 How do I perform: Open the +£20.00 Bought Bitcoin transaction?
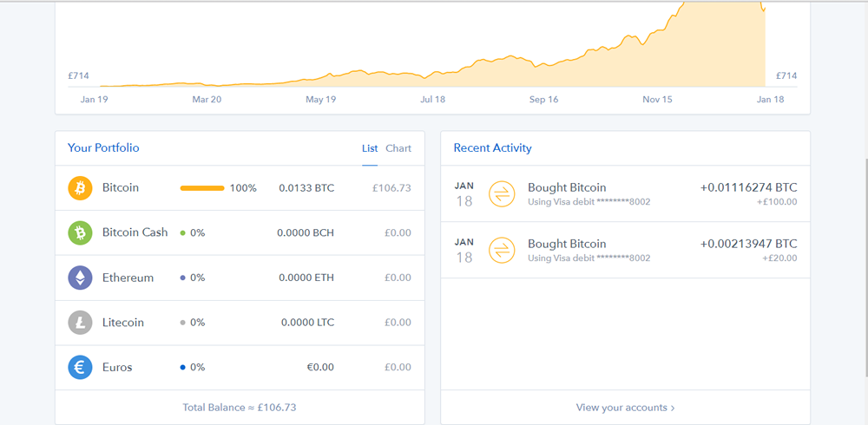click(626, 250)
